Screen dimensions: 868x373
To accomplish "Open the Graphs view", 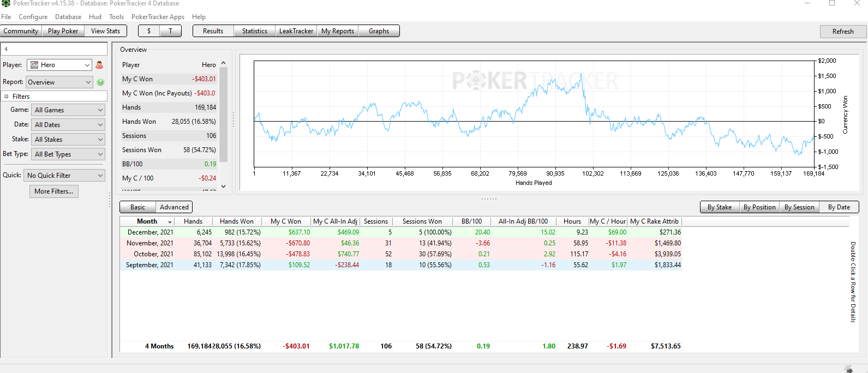I will (x=379, y=31).
